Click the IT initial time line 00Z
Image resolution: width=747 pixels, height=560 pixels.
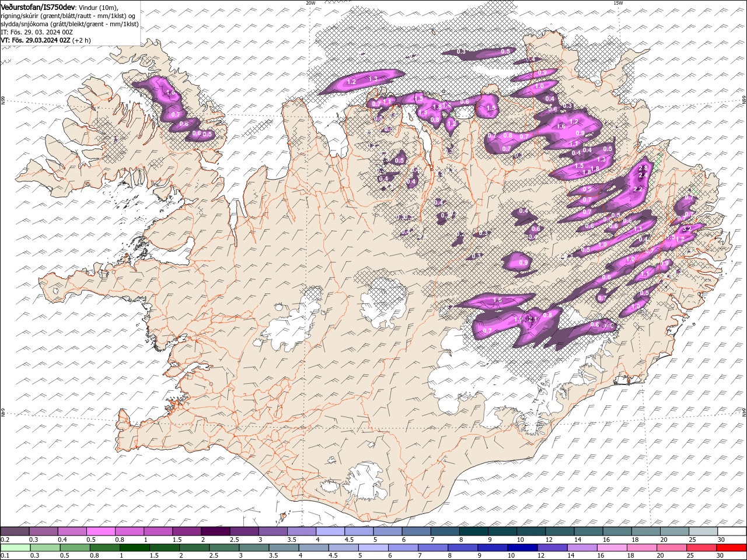tap(36, 32)
